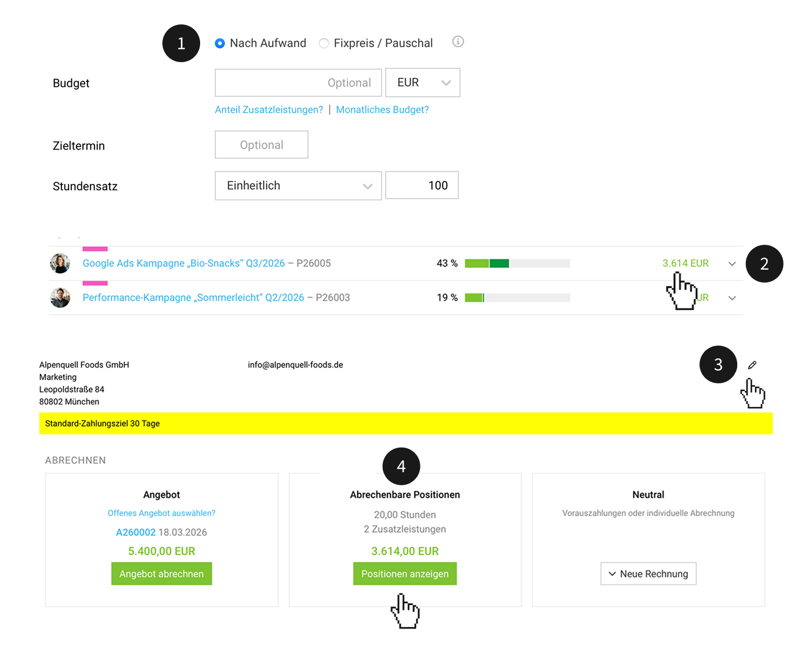Open the Monatliches Budget? link

coord(382,110)
